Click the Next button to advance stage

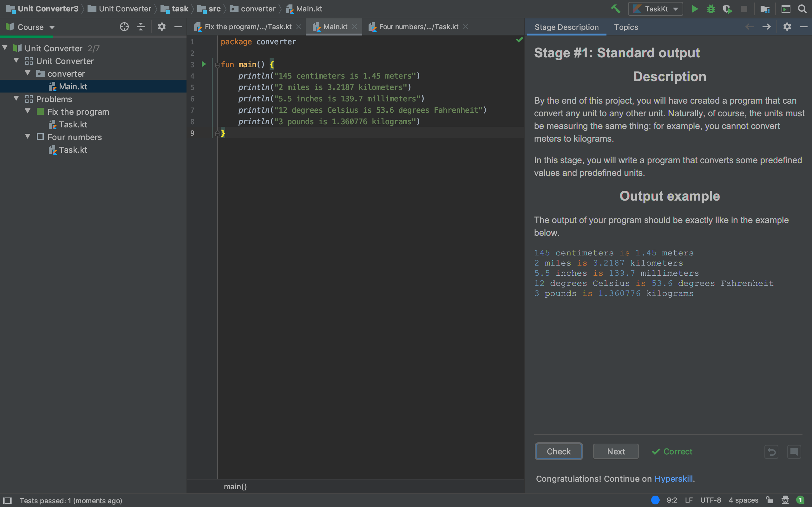coord(616,451)
